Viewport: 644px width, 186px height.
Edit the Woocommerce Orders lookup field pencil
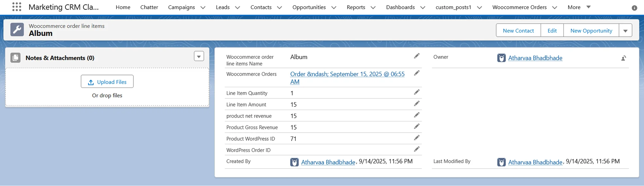(417, 73)
